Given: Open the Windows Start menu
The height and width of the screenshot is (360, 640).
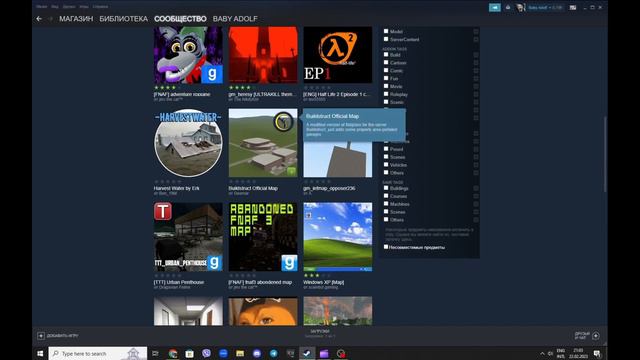Looking at the screenshot, I should pos(40,353).
